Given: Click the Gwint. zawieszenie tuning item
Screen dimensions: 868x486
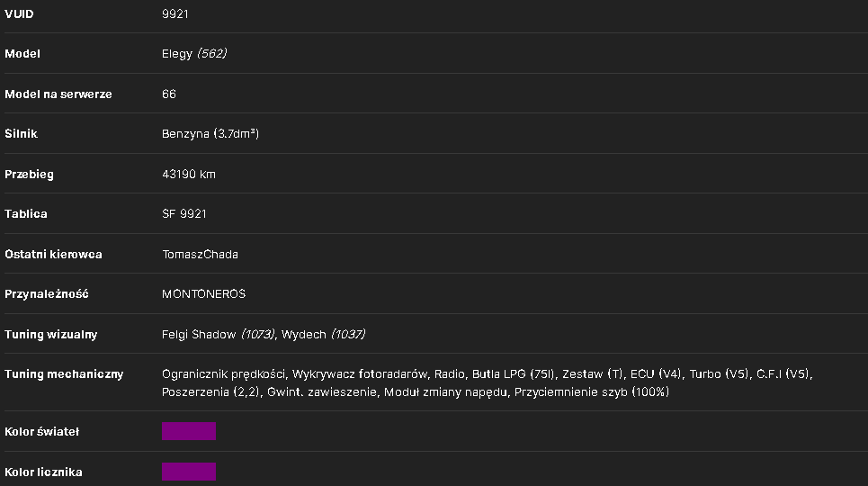Looking at the screenshot, I should pyautogui.click(x=322, y=391).
